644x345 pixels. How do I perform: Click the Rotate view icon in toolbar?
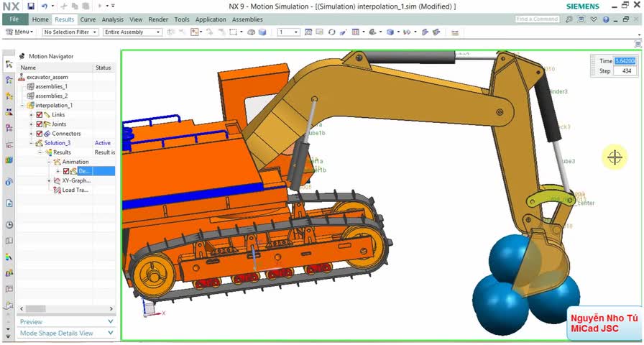331,32
